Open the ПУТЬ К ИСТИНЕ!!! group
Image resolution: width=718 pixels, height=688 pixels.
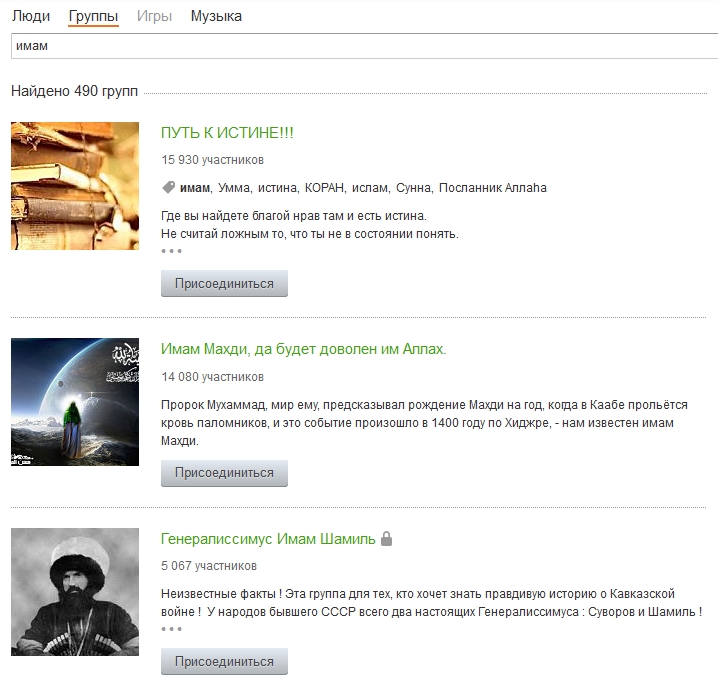coord(227,133)
